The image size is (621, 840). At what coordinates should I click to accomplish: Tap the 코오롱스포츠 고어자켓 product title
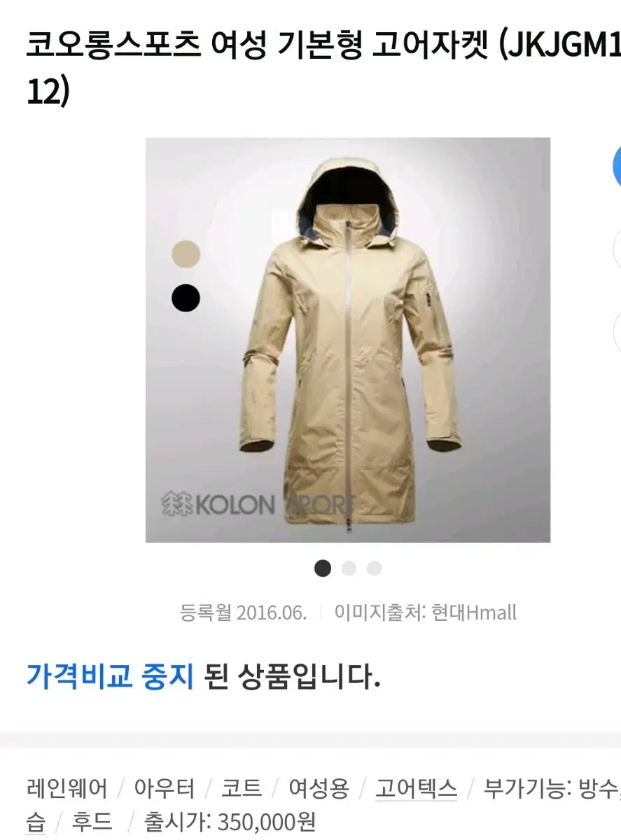[x=323, y=69]
